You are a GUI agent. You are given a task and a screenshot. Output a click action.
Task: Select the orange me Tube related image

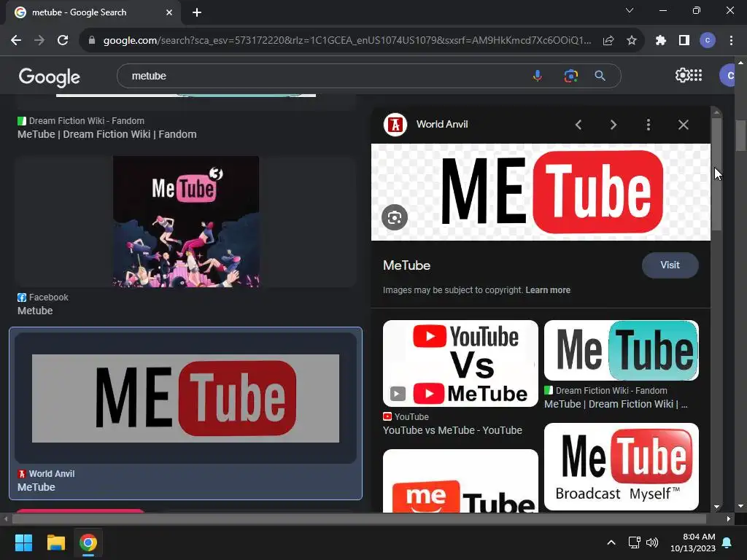point(460,481)
